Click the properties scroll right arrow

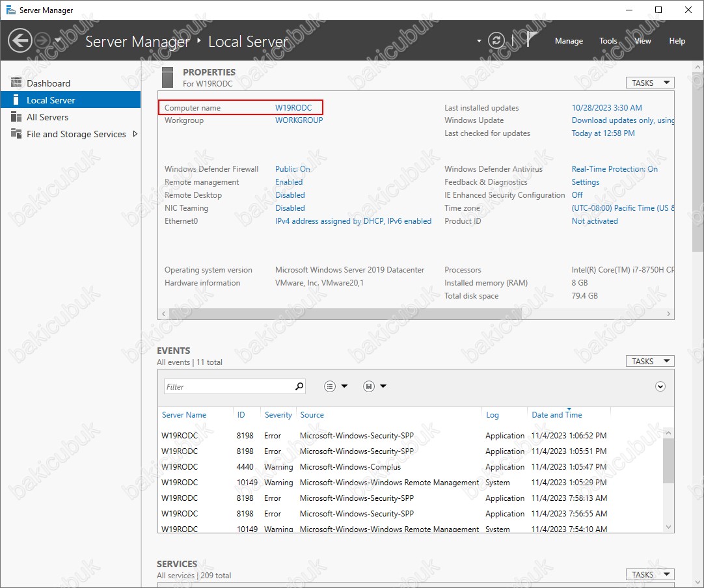(x=668, y=314)
